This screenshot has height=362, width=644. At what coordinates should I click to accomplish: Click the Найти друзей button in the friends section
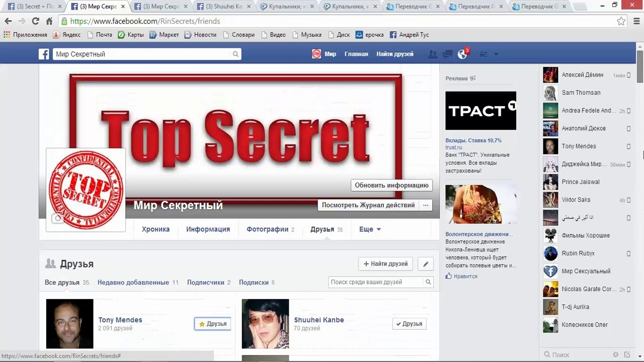pyautogui.click(x=386, y=264)
